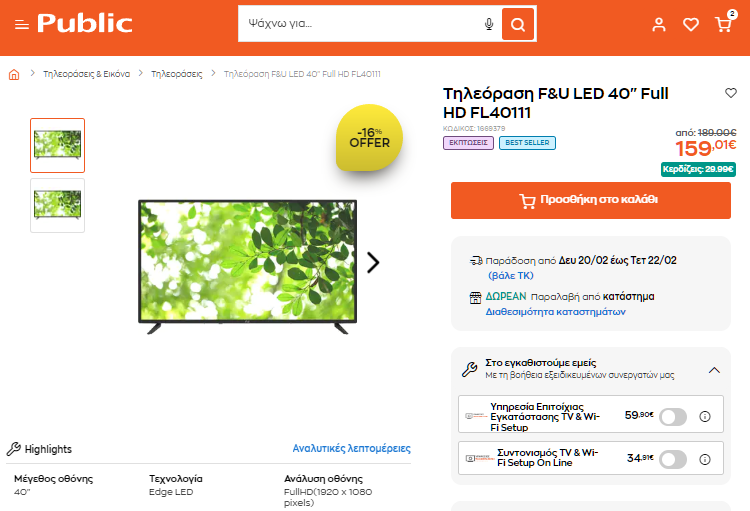Open the shopping cart icon
Image resolution: width=750 pixels, height=511 pixels.
click(723, 24)
